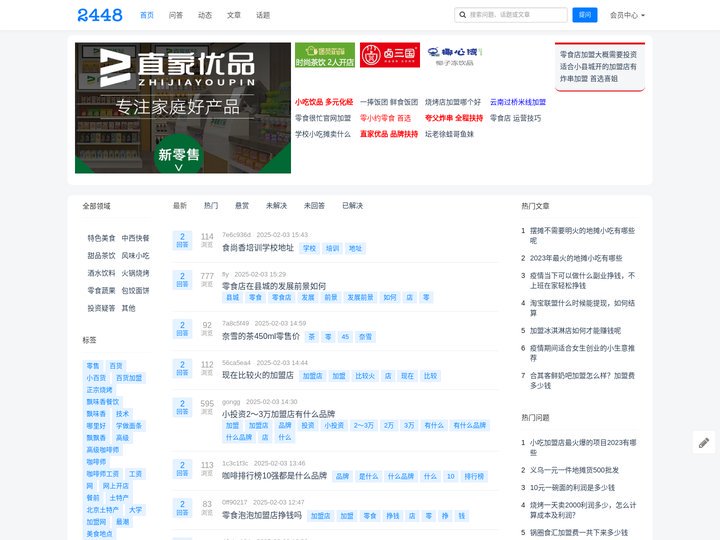Click the search magnifier icon

(462, 15)
